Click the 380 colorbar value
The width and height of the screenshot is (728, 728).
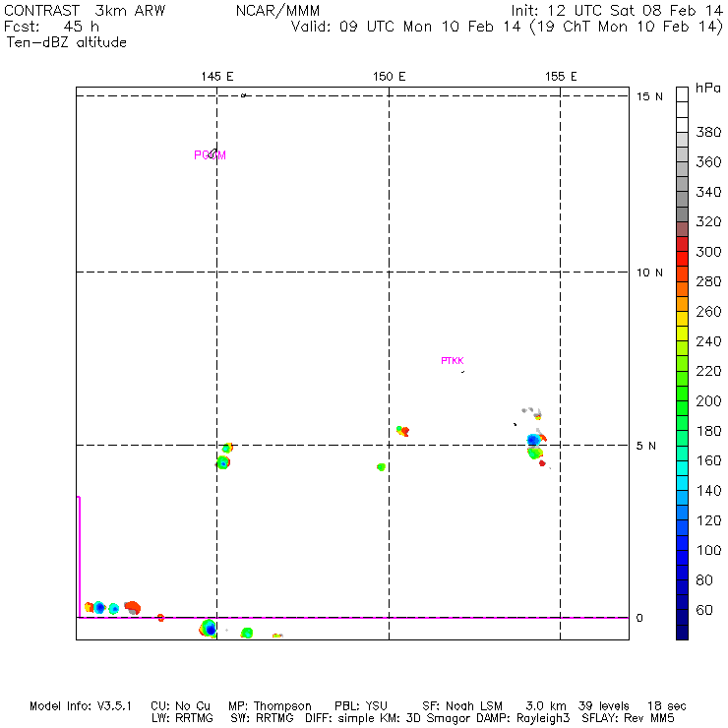click(x=708, y=132)
